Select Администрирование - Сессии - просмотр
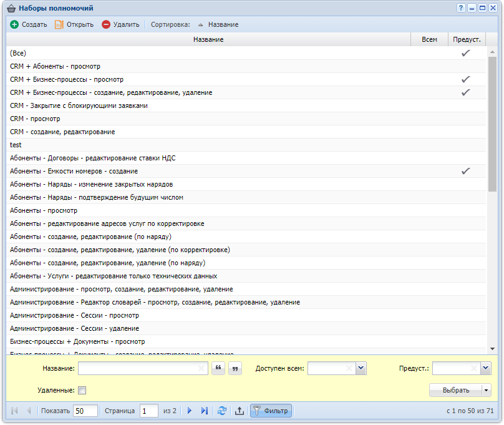The height and width of the screenshot is (425, 504). (246, 315)
